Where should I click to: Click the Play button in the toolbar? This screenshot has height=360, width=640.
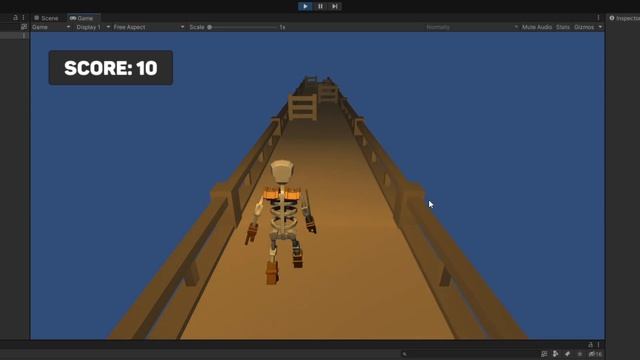305,6
